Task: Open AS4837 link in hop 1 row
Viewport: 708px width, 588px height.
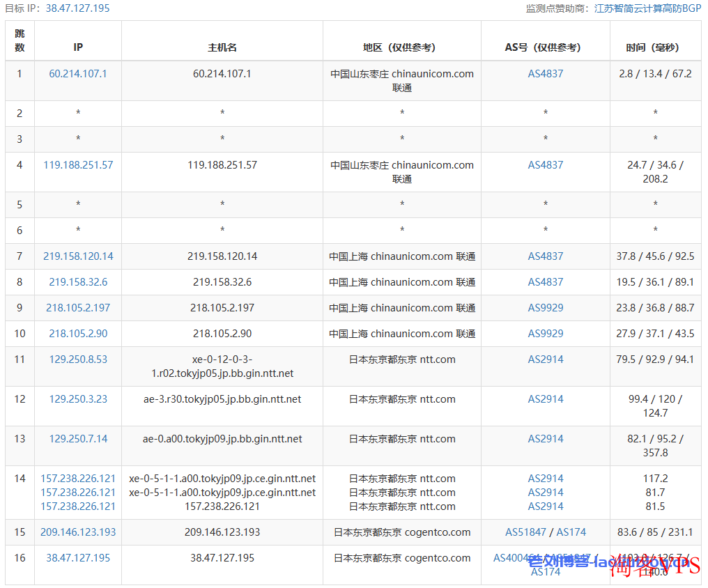Action: (546, 74)
